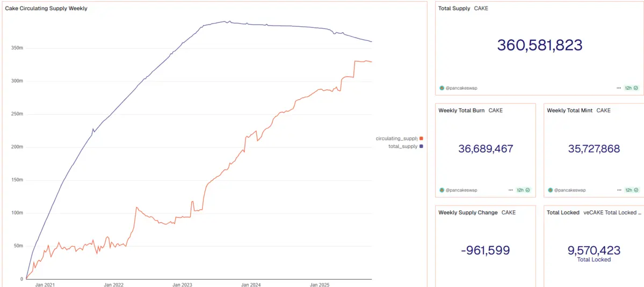Toggle the total_supply series in the legend
The width and height of the screenshot is (644, 287).
(x=402, y=146)
